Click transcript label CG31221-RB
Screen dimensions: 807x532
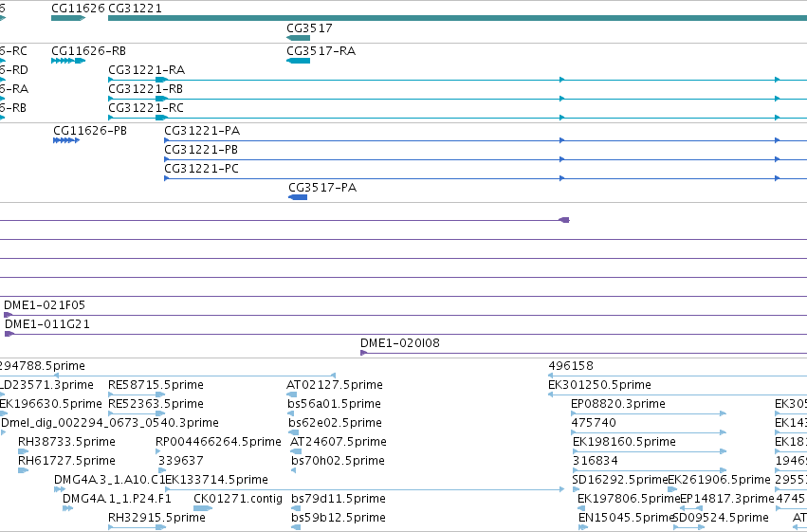click(146, 89)
